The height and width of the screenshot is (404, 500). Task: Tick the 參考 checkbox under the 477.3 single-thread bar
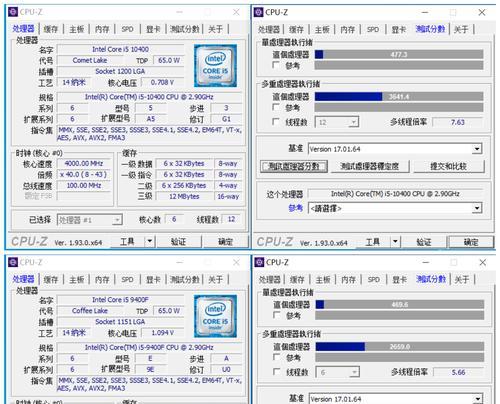[x=276, y=65]
